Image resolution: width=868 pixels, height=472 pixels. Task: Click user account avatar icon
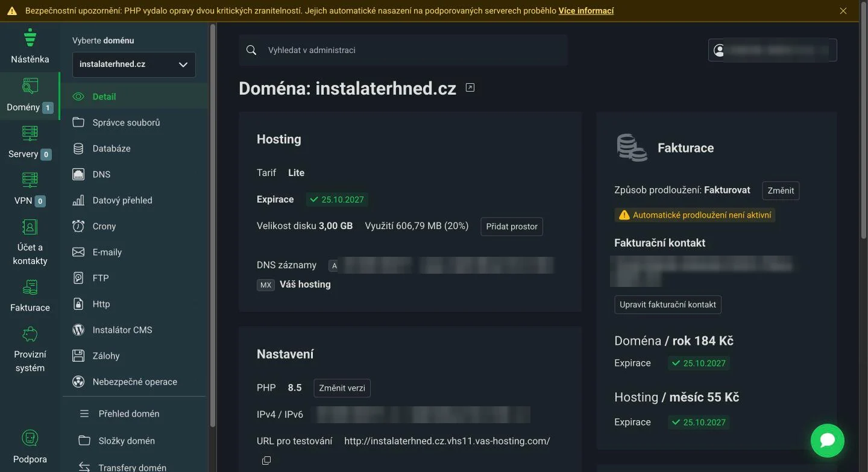coord(719,50)
